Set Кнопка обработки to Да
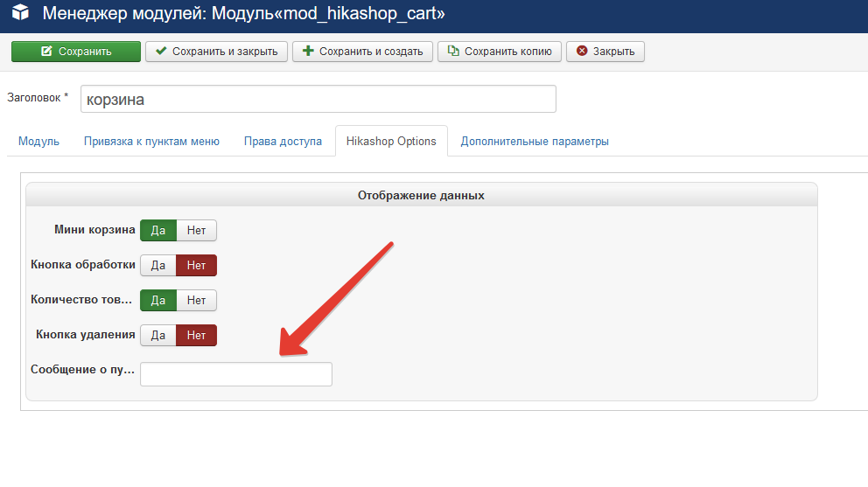Screen dimensions: 868x487 pos(158,265)
